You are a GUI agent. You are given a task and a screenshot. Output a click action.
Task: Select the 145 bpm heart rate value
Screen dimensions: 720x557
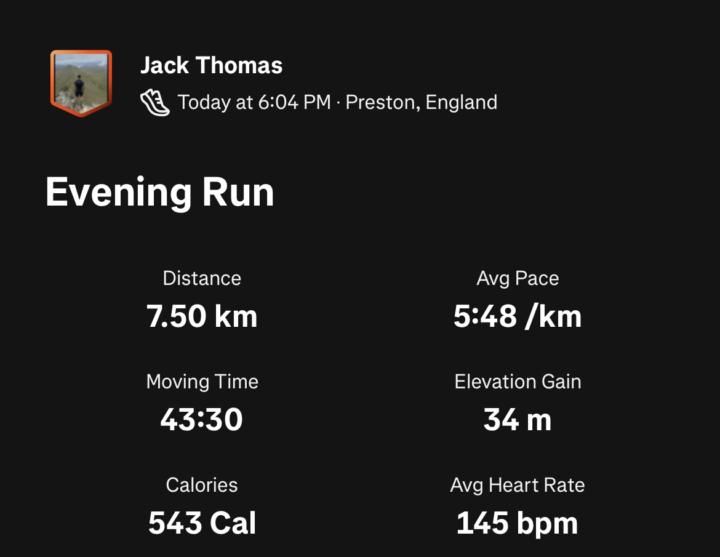click(517, 523)
